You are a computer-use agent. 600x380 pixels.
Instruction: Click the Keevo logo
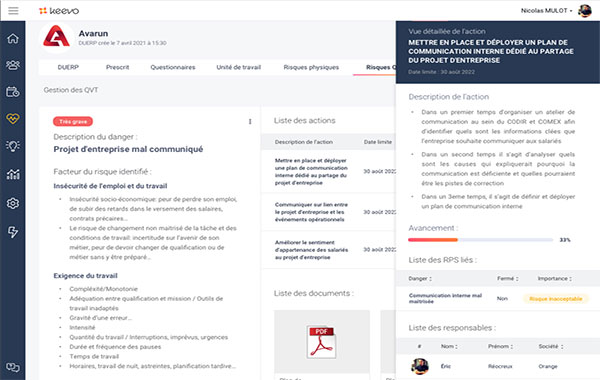(x=59, y=11)
